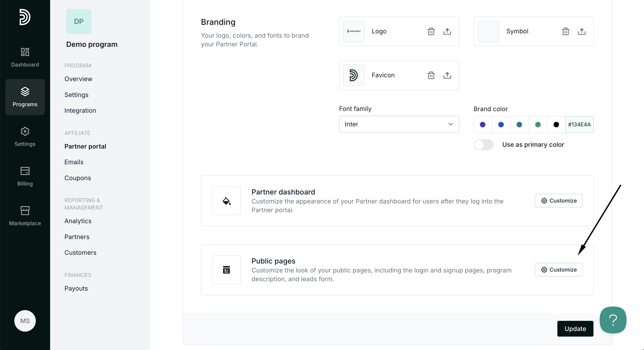Open the Dashboard section
This screenshot has height=350, width=644.
pos(25,58)
